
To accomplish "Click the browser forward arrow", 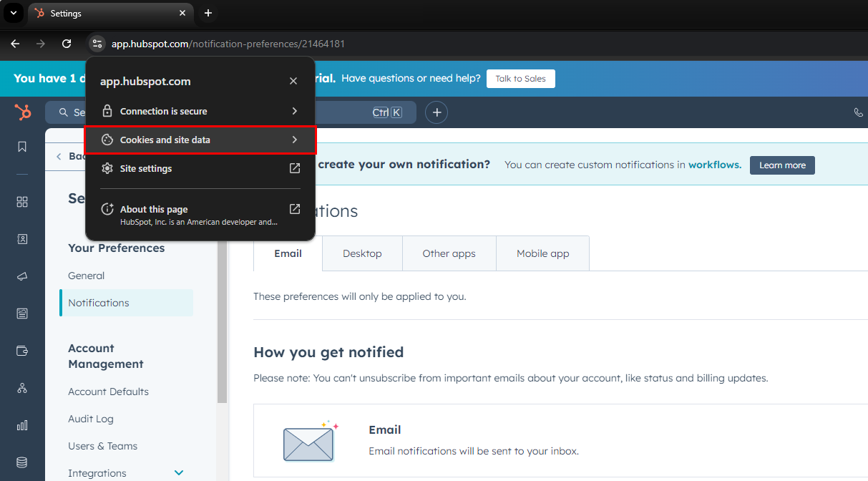I will coord(41,44).
